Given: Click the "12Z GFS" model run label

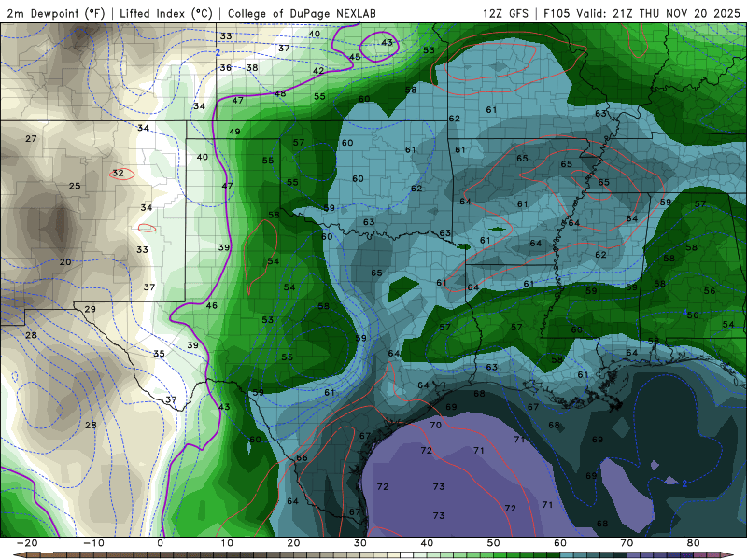Looking at the screenshot, I should [505, 13].
